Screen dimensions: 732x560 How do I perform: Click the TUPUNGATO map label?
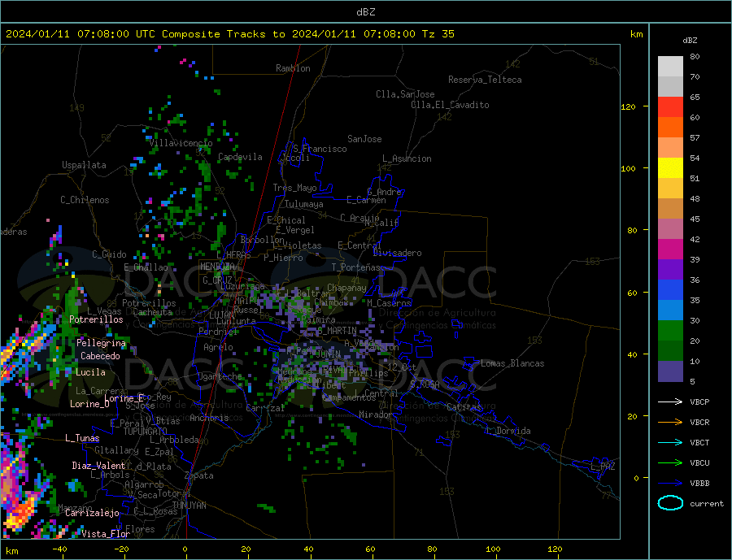point(146,432)
